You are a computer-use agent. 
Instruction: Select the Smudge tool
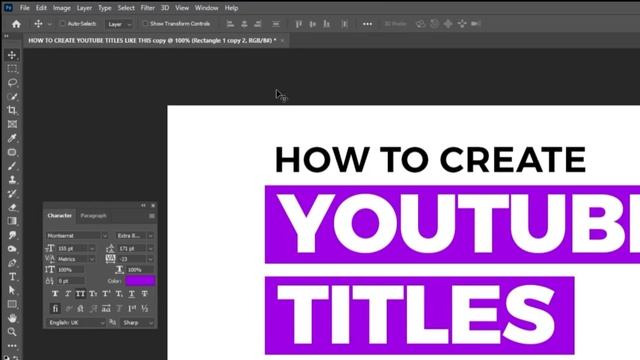point(12,235)
